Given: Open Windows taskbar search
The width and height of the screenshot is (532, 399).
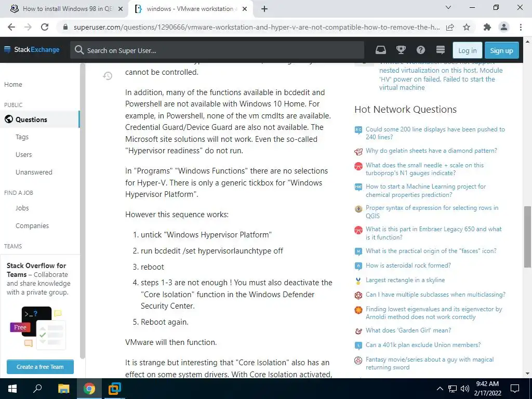Looking at the screenshot, I should (37, 389).
